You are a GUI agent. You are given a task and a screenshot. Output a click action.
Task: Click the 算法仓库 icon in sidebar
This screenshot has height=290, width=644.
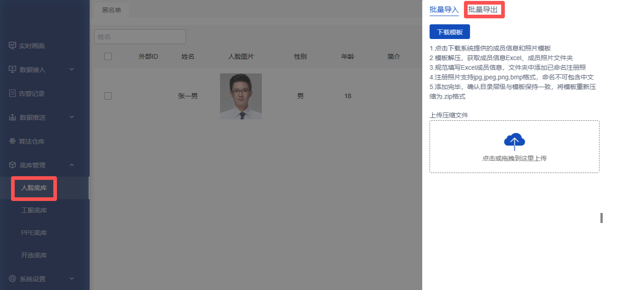(x=12, y=141)
